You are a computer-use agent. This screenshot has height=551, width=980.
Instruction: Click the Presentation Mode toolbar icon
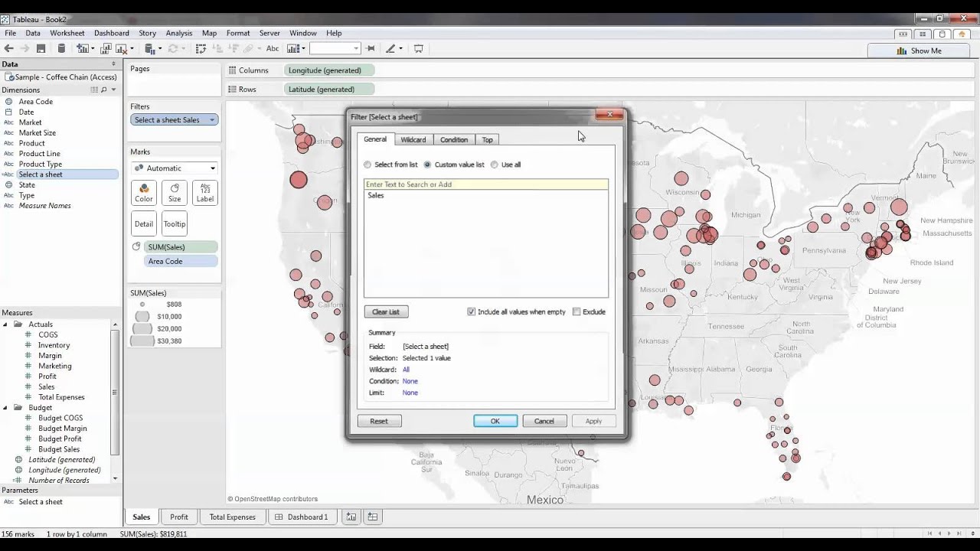[418, 48]
